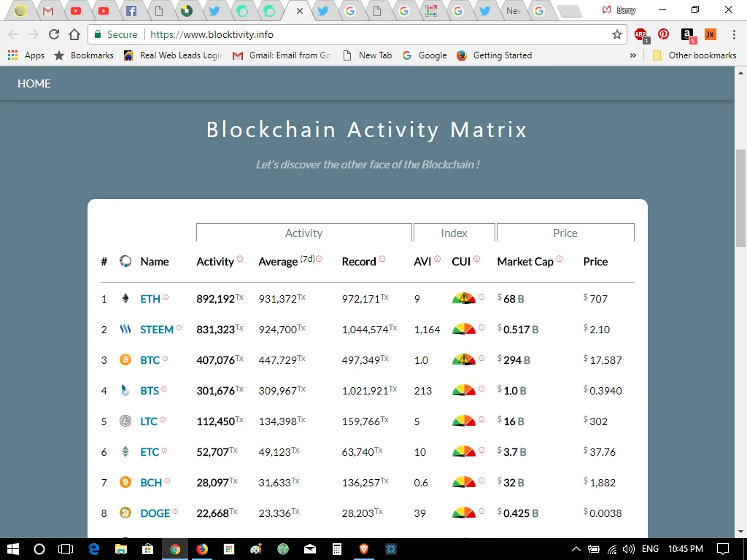Open the ETH name link

click(150, 299)
